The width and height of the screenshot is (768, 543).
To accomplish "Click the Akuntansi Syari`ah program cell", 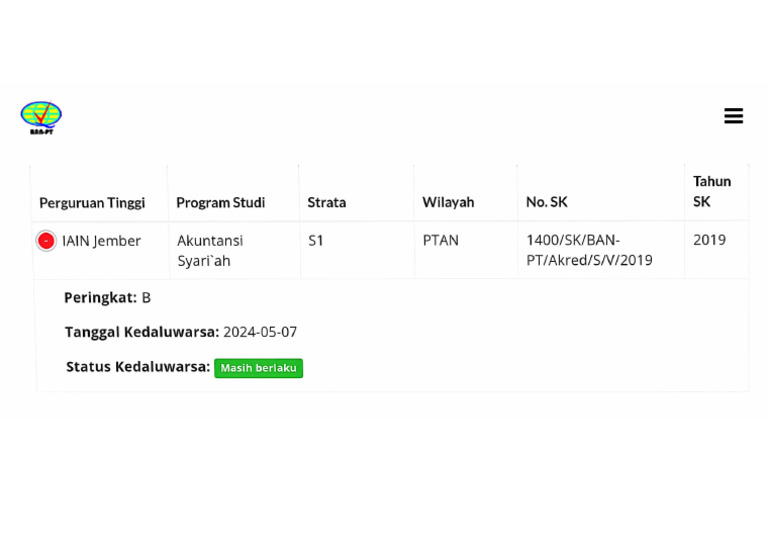I will tap(210, 250).
